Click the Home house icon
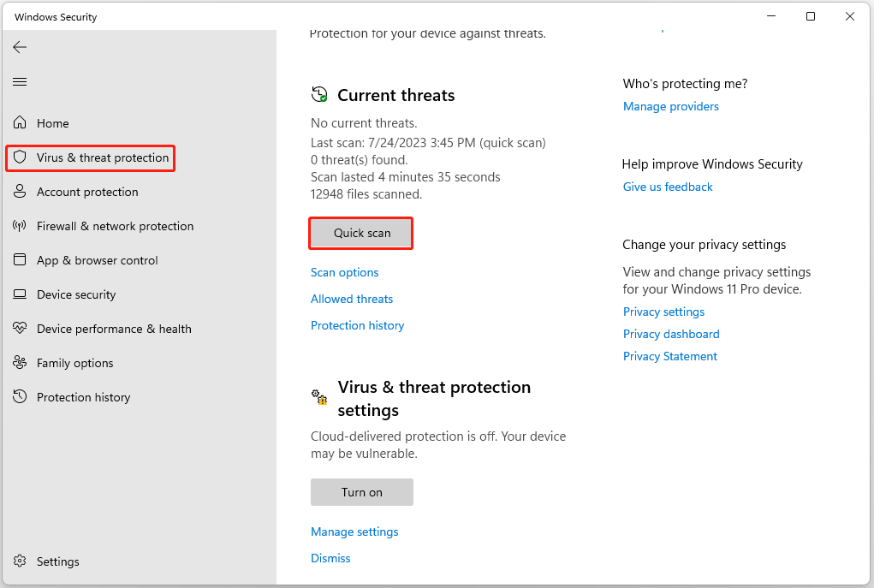Screen dimensions: 874x588 coord(20,123)
